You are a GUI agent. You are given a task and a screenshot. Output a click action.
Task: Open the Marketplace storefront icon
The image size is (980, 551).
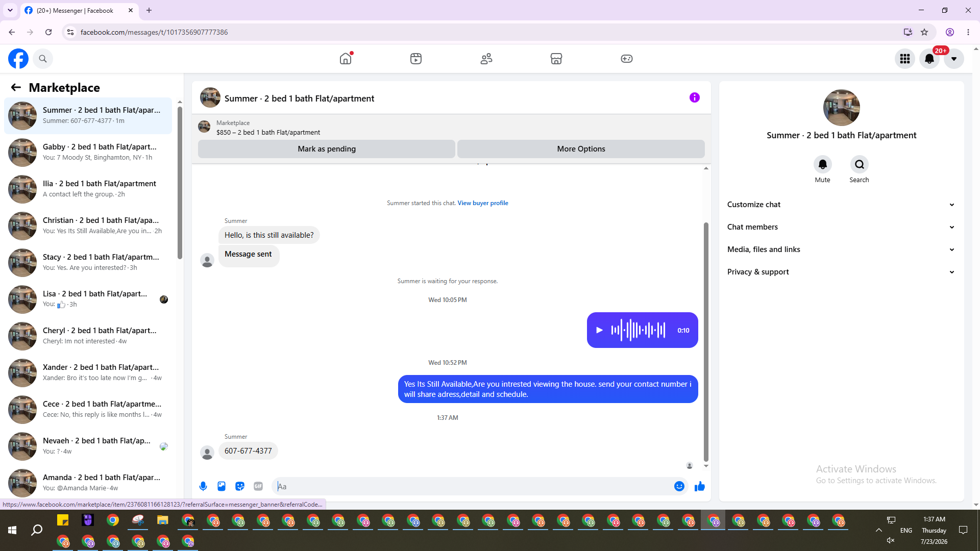pos(556,59)
